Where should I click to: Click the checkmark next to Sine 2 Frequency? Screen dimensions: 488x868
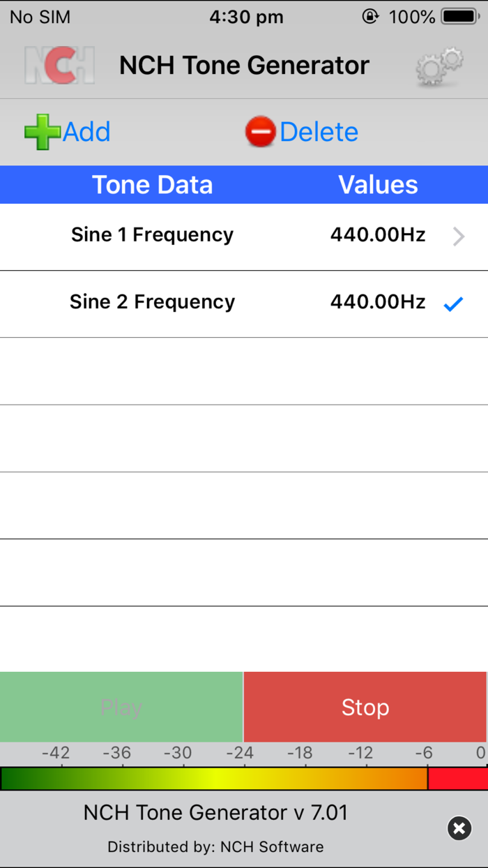click(x=454, y=303)
